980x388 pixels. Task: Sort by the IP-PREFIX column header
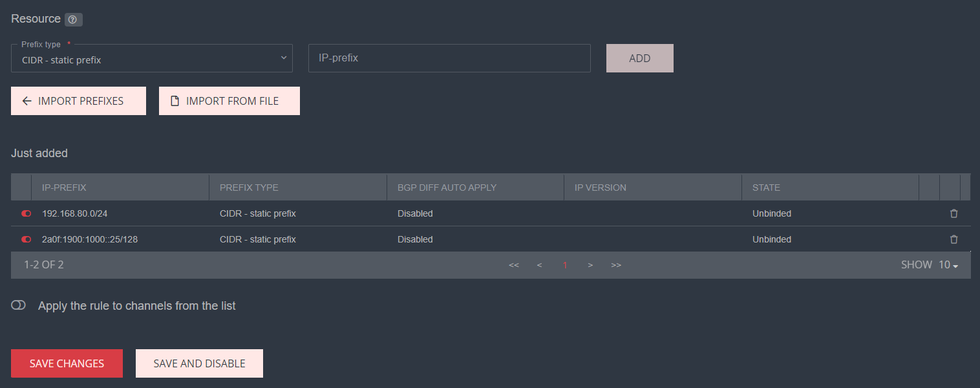pyautogui.click(x=64, y=188)
